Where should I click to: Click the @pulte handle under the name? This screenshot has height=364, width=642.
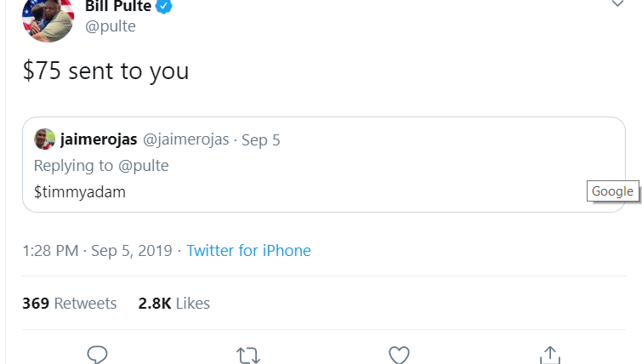(111, 26)
